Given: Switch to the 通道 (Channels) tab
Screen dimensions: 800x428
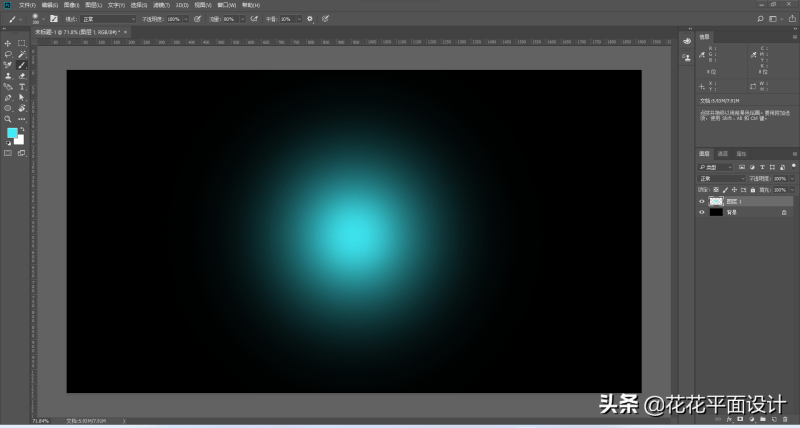Looking at the screenshot, I should click(x=723, y=153).
